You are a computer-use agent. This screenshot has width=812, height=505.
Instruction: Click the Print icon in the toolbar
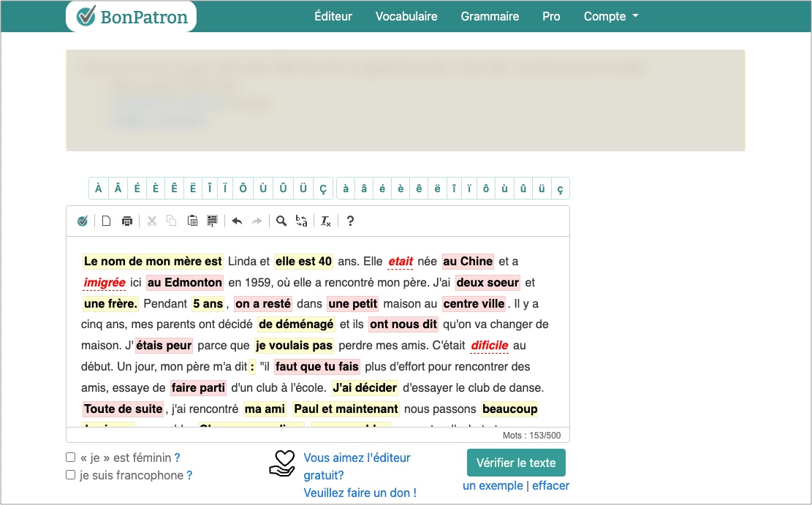tap(127, 221)
